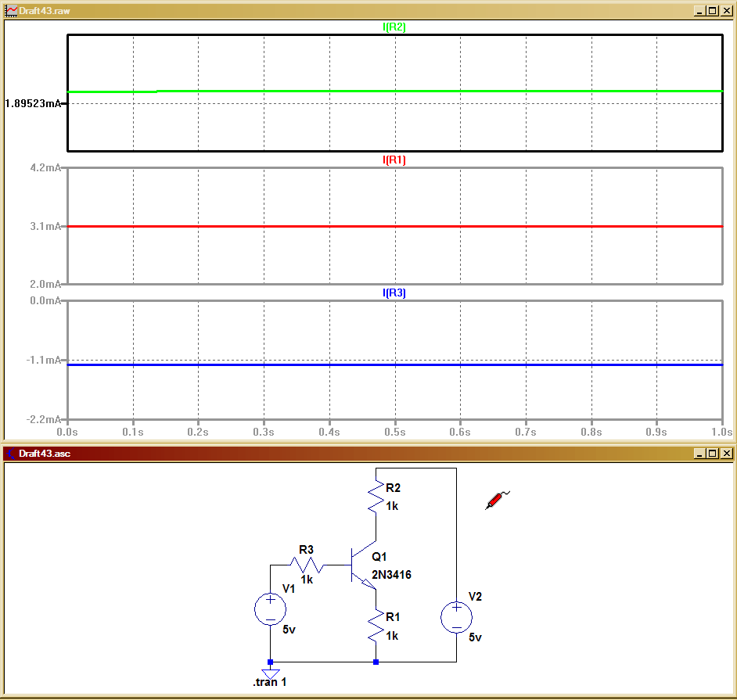The height and width of the screenshot is (700, 737).
Task: Maximize the Draft43.asc window
Action: pos(713,454)
